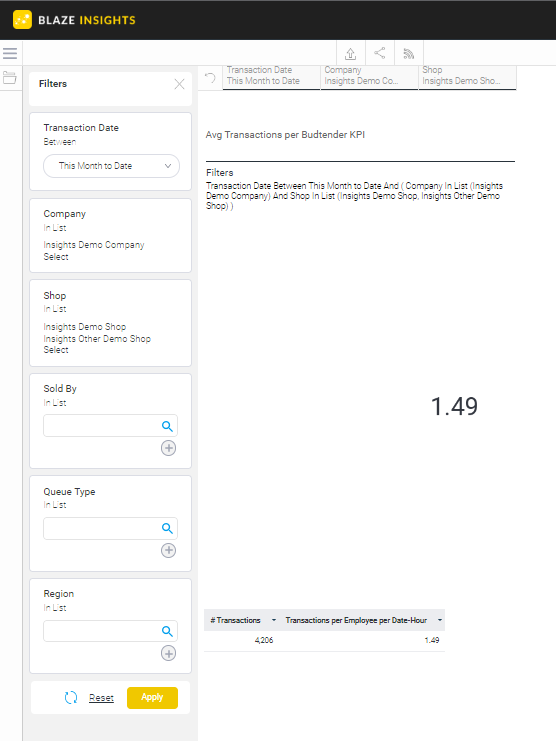Click the Insights Other Demo Shop value
Viewport: 556px width, 741px height.
click(97, 338)
